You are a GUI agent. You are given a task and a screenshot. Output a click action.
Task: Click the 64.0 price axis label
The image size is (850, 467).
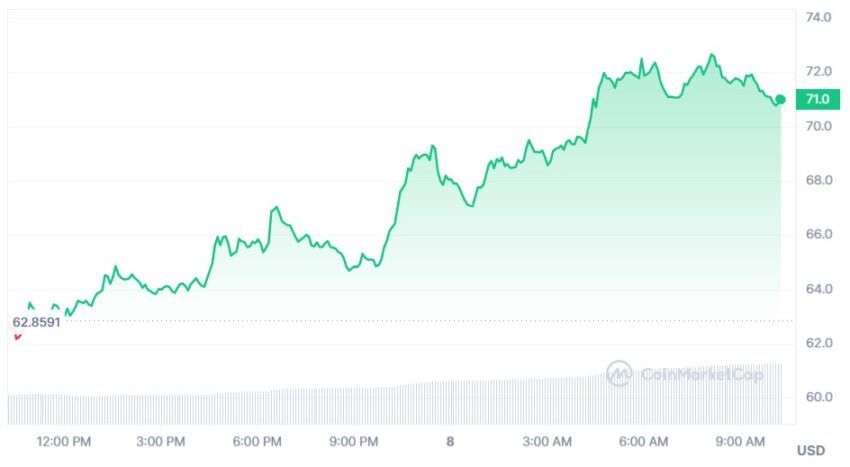819,289
